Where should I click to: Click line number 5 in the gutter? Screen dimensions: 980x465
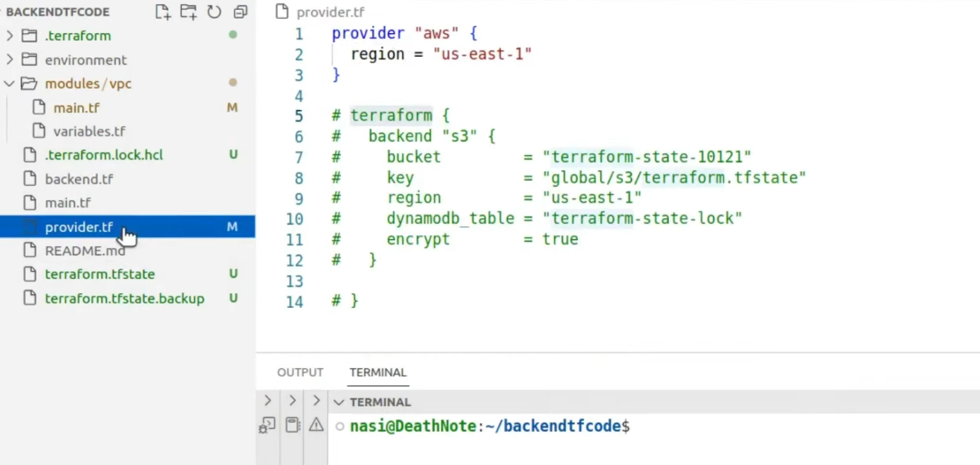tap(299, 116)
